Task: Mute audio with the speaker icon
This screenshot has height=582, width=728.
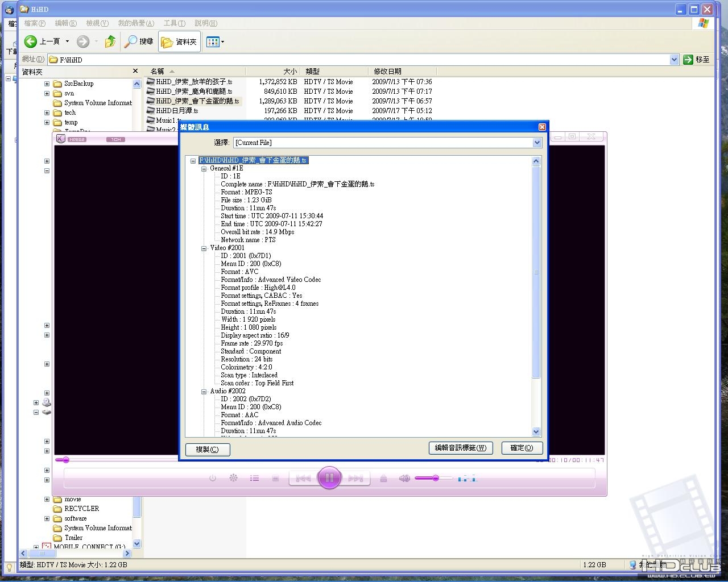Action: point(404,479)
